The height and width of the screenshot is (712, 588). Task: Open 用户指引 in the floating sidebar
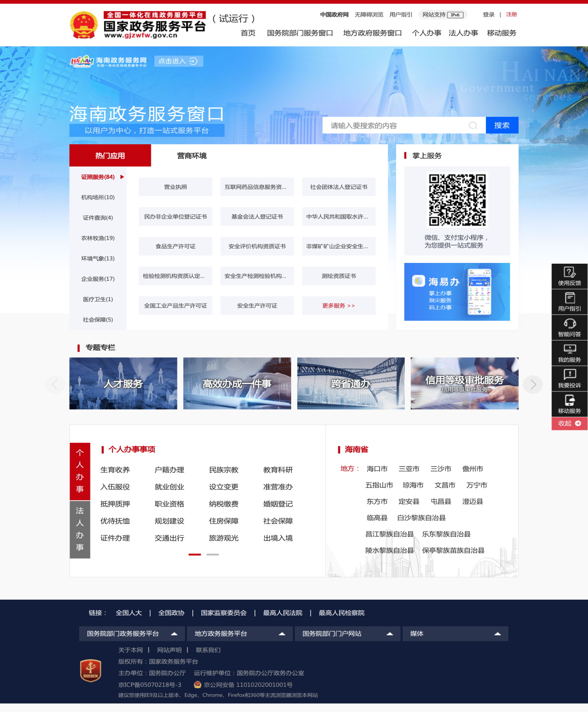(569, 302)
